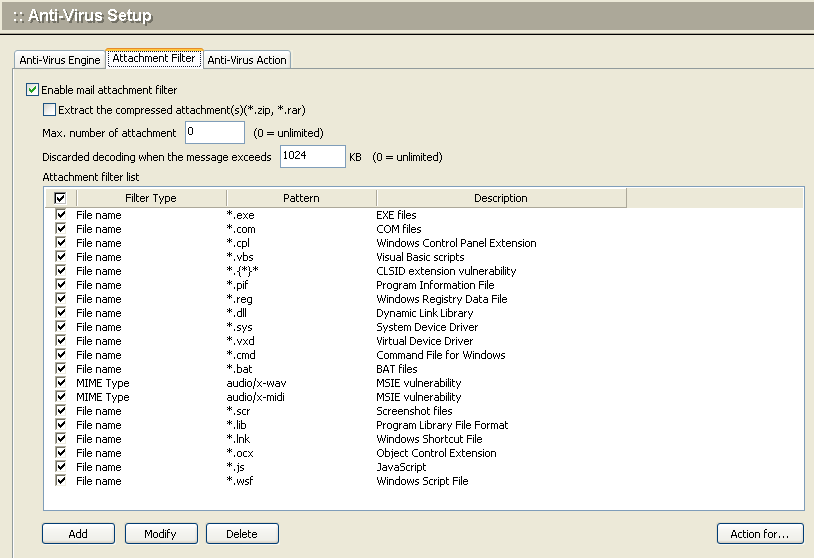Open the Action for... dialog

point(760,534)
